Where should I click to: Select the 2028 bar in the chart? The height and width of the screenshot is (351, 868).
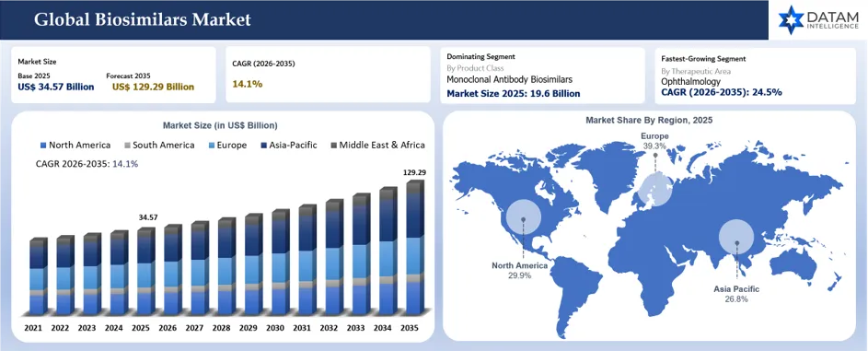(x=227, y=266)
